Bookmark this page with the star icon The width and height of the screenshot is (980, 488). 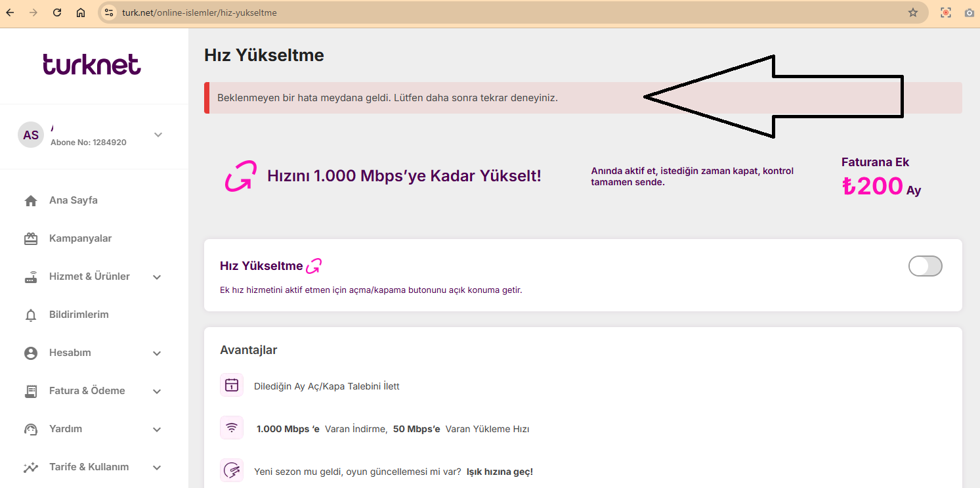(912, 12)
